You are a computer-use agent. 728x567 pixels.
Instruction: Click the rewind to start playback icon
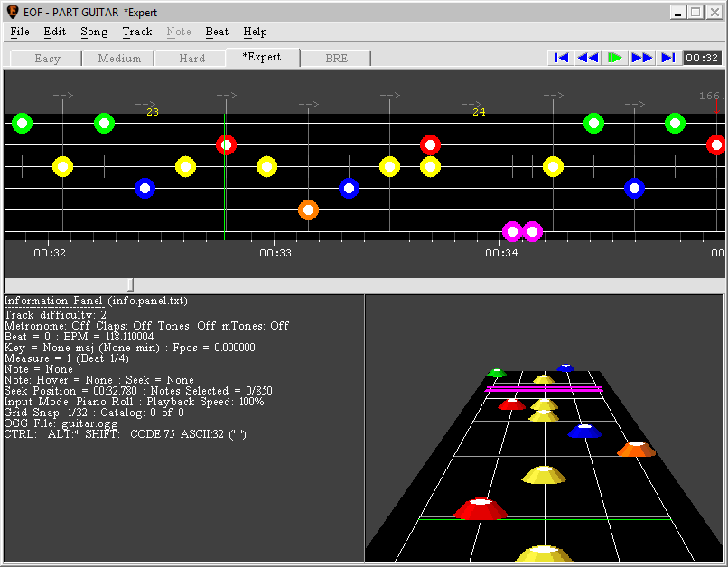point(561,58)
